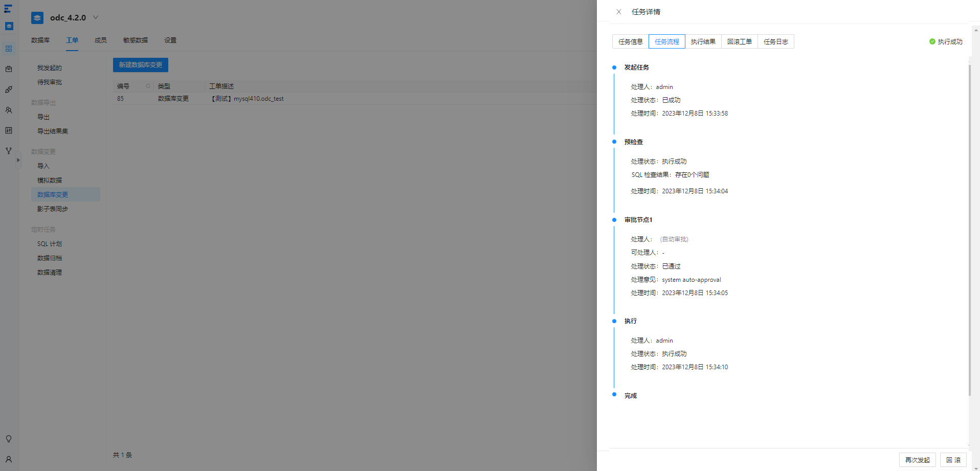
Task: Open the users icon in left sidebar
Action: click(x=9, y=110)
